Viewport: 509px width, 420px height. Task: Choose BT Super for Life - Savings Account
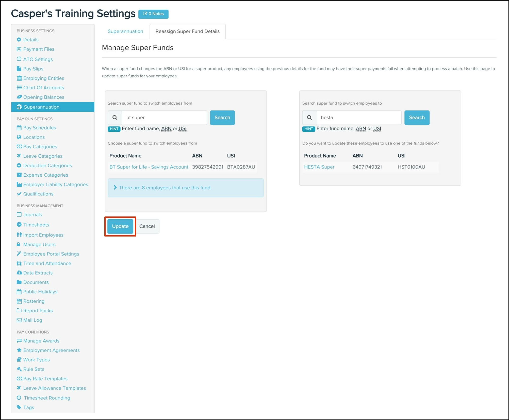pos(149,167)
